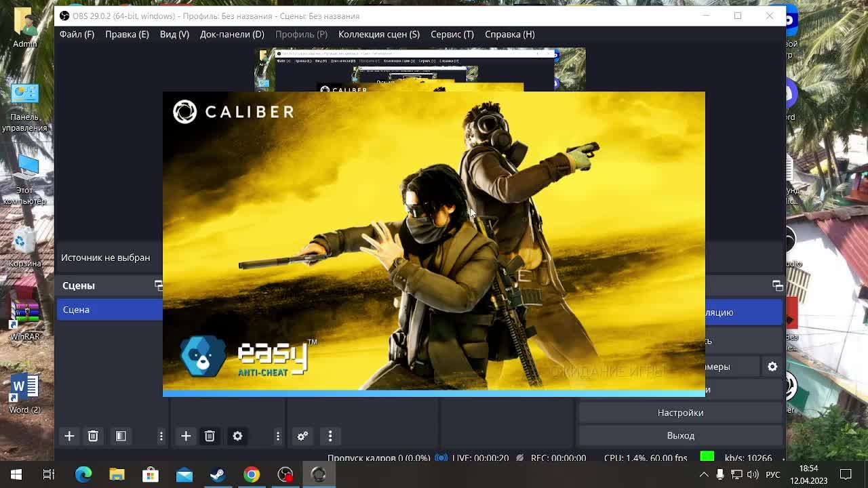Image resolution: width=868 pixels, height=488 pixels.
Task: Click the CALIBER logo in preview
Action: [x=233, y=112]
